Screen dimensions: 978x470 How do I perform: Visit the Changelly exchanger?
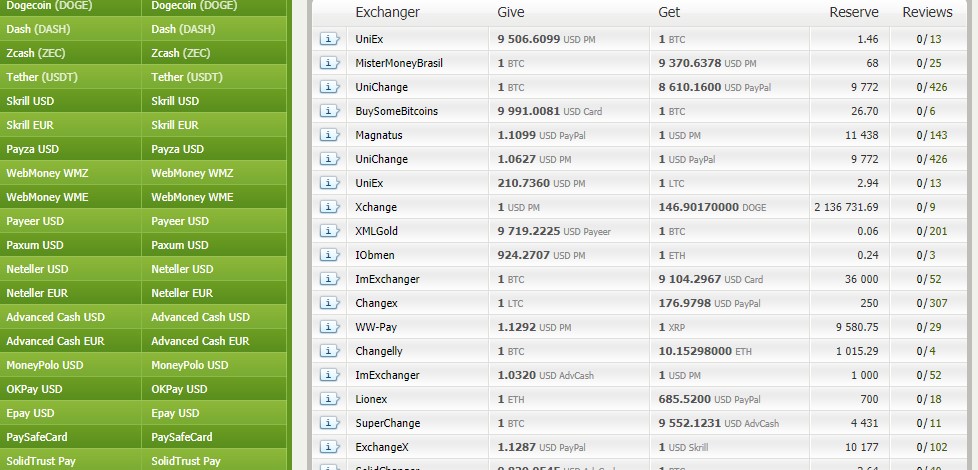tap(379, 351)
